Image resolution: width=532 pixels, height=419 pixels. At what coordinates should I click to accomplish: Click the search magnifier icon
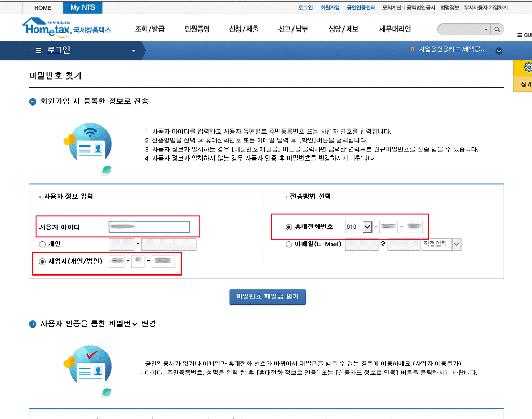click(497, 30)
